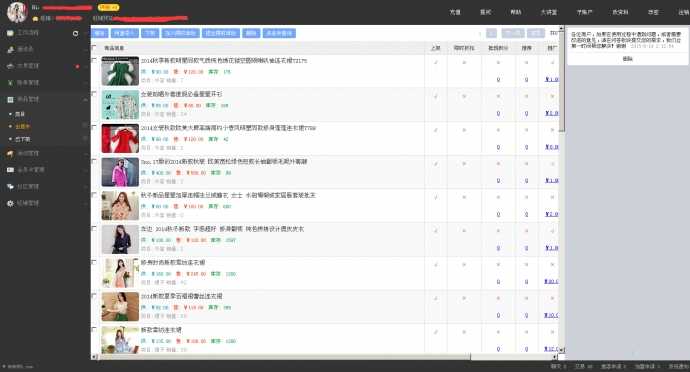Open the user avatar profile picture

point(17,12)
